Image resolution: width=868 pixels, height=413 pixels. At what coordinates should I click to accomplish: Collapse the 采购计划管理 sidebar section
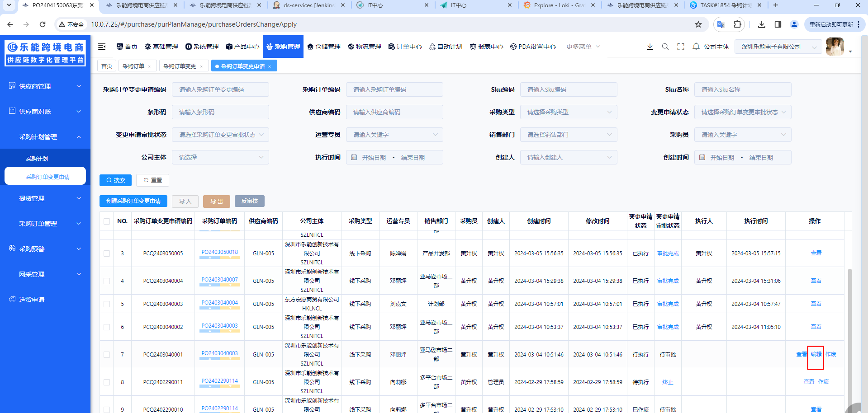[45, 136]
